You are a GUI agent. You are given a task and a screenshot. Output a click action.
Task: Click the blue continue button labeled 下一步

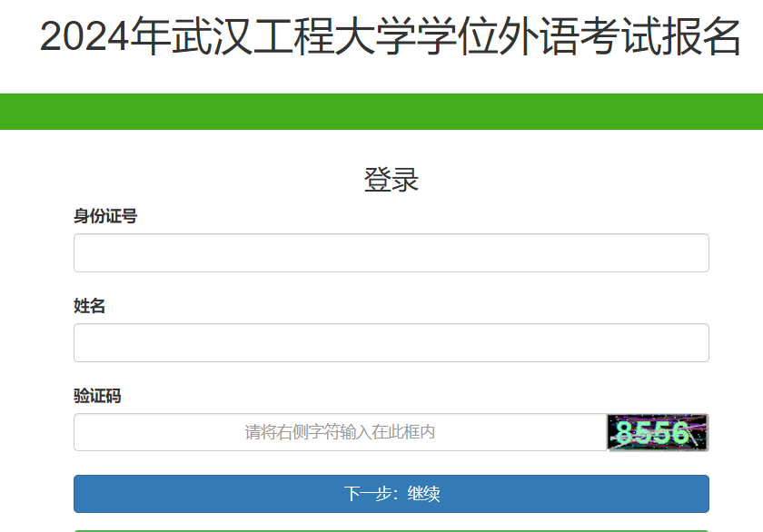tap(391, 493)
